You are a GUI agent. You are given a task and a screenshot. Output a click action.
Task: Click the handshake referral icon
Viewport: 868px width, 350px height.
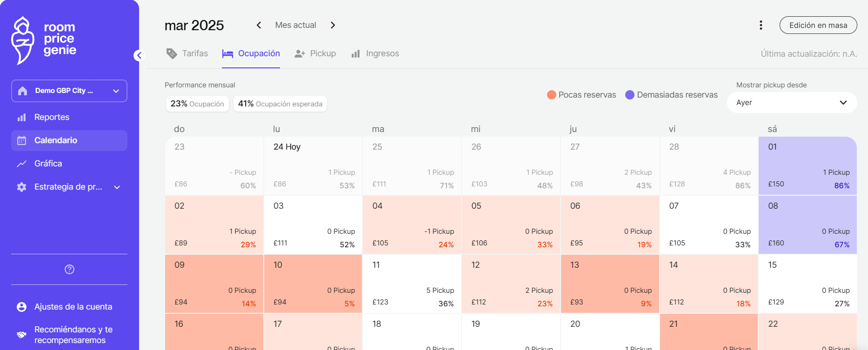tap(21, 335)
